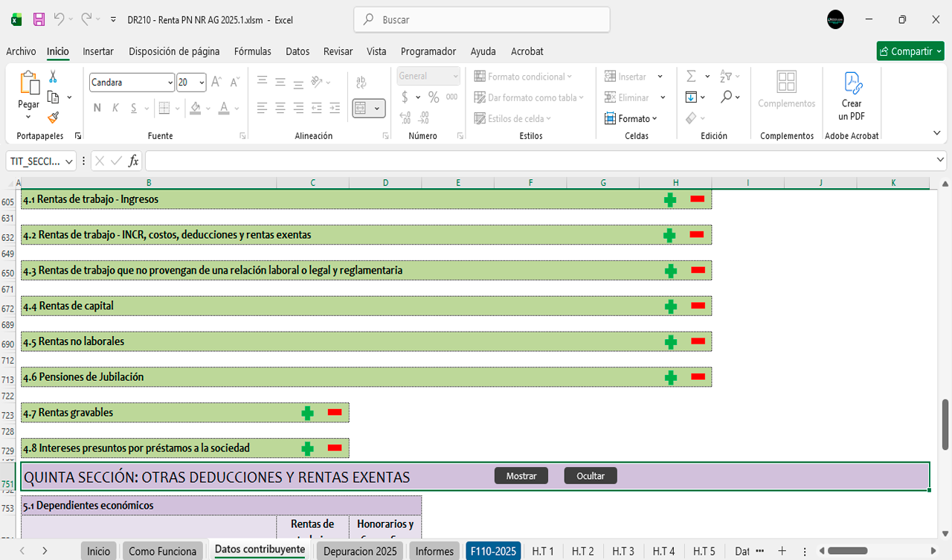Click the Fill down arrow icon

click(691, 97)
